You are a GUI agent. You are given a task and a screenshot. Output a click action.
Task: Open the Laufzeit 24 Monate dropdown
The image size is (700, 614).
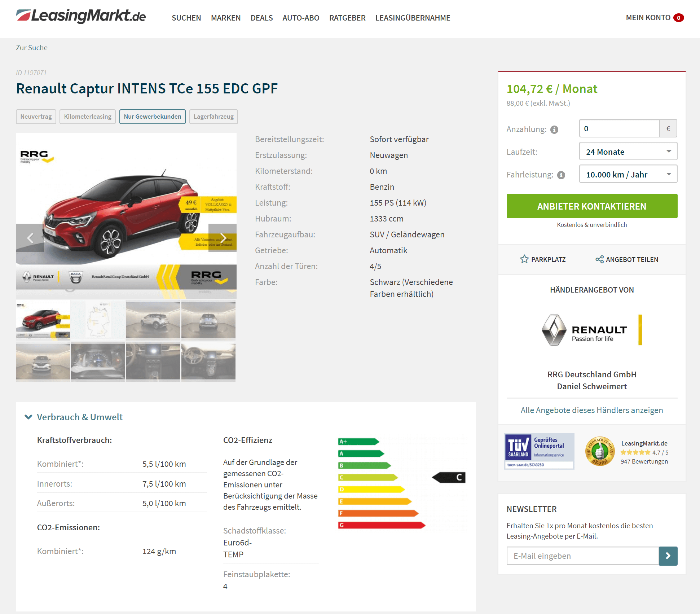(x=628, y=152)
